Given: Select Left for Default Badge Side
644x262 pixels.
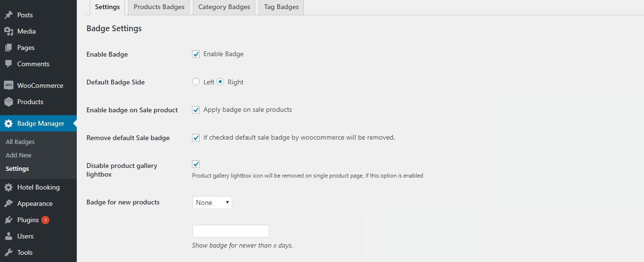Looking at the screenshot, I should pos(196,82).
